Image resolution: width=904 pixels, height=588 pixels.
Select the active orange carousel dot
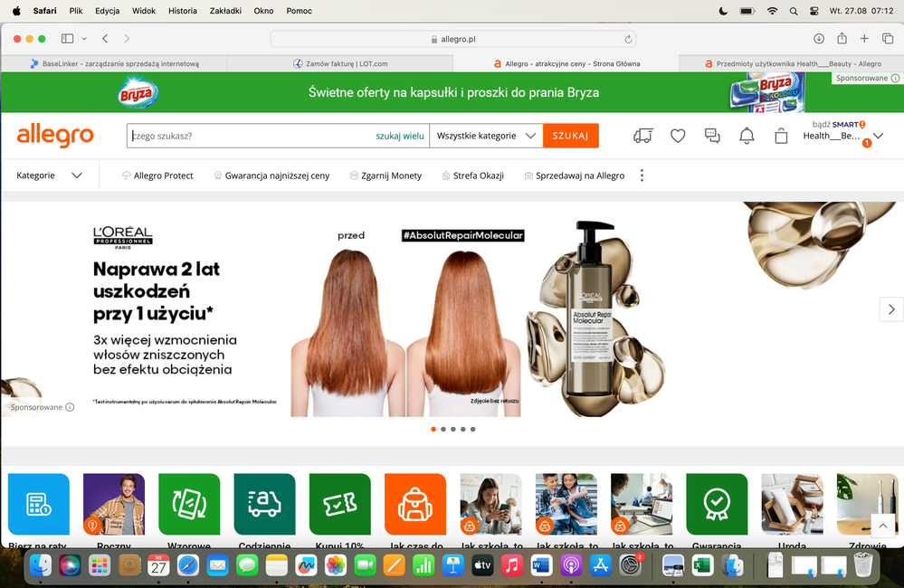click(x=433, y=429)
